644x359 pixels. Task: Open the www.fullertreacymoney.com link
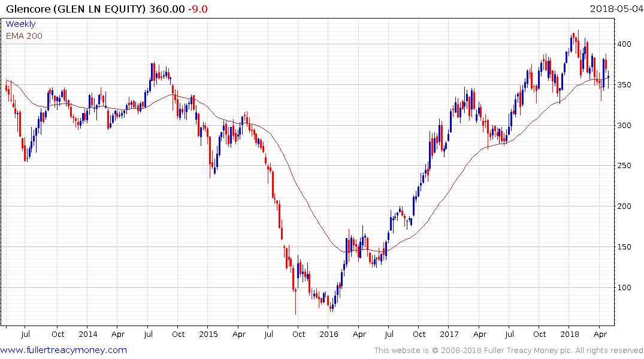[x=64, y=350]
